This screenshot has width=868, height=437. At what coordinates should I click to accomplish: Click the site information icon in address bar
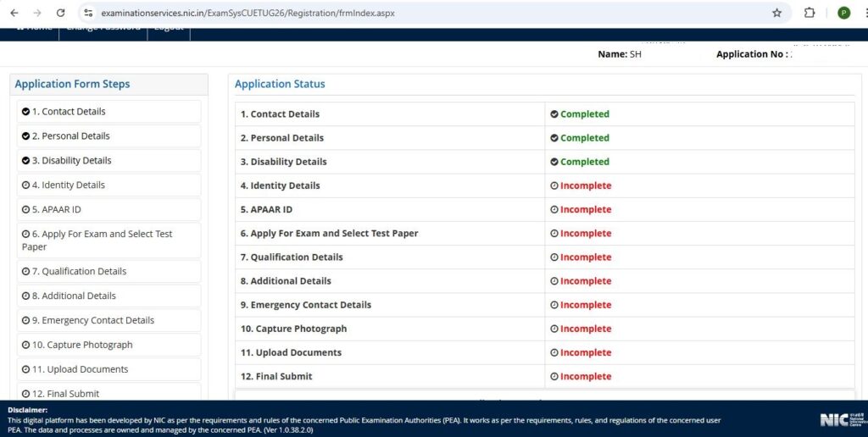[88, 13]
